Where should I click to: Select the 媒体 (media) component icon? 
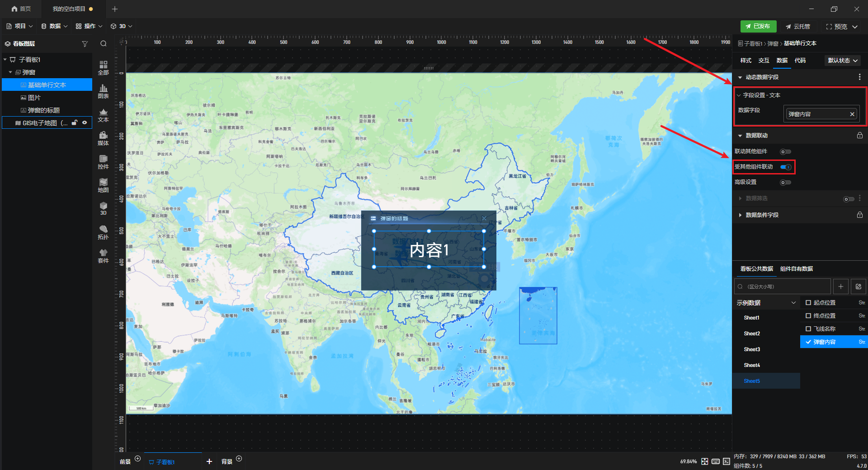coord(103,138)
